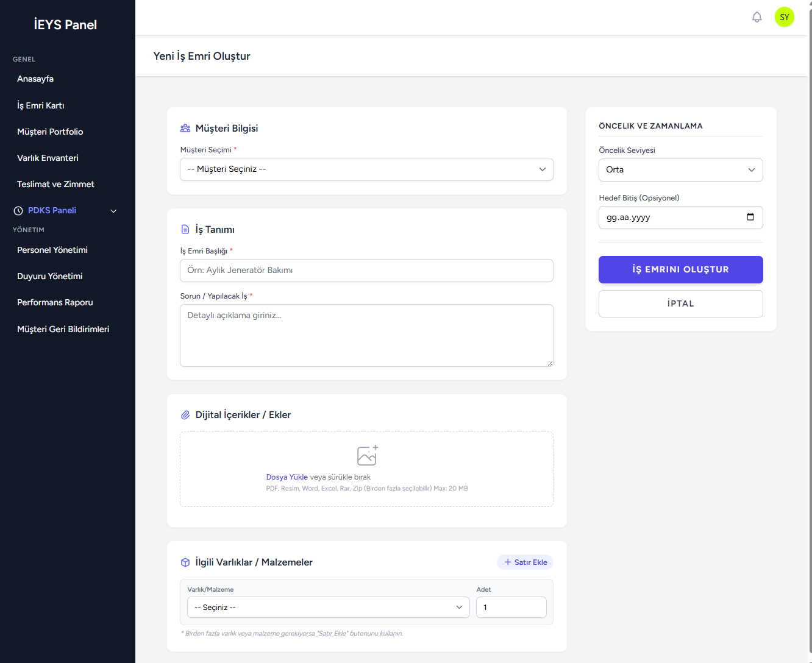
Task: Click the calendar icon in Hedef Bitiş field
Action: [750, 217]
